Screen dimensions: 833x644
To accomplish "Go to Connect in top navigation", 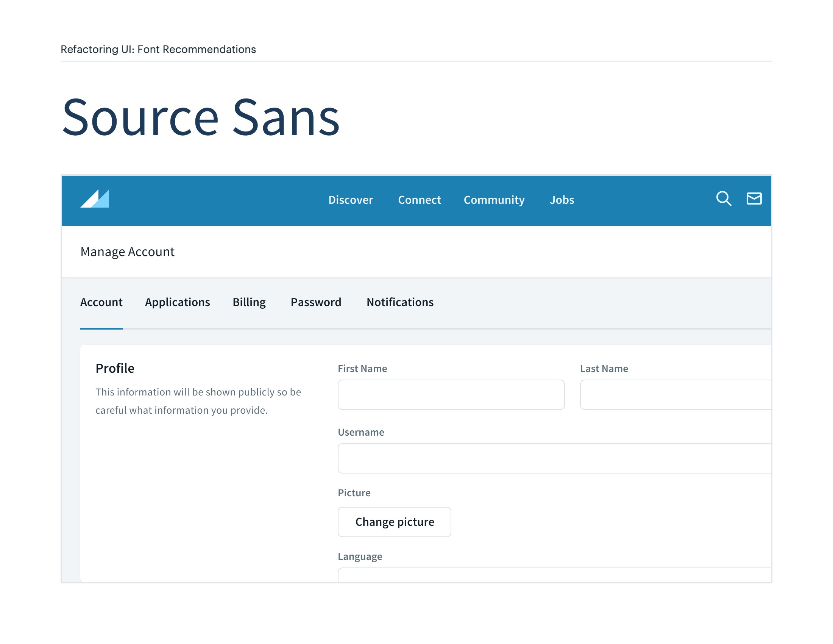I will [419, 200].
